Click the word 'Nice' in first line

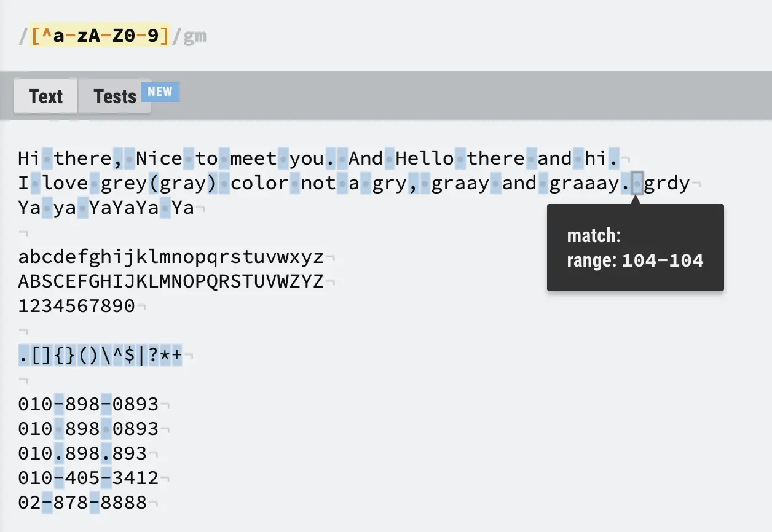click(x=159, y=158)
